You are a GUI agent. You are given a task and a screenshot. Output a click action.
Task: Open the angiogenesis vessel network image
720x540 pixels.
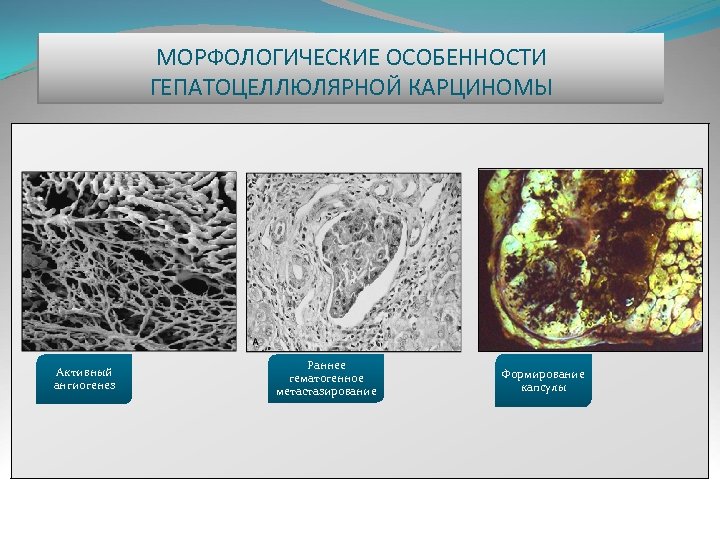point(129,261)
